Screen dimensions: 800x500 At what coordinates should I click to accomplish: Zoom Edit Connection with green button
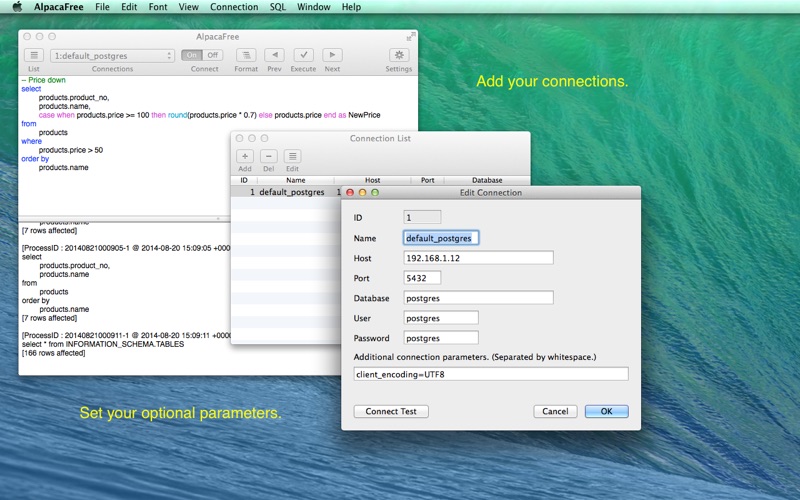375,192
